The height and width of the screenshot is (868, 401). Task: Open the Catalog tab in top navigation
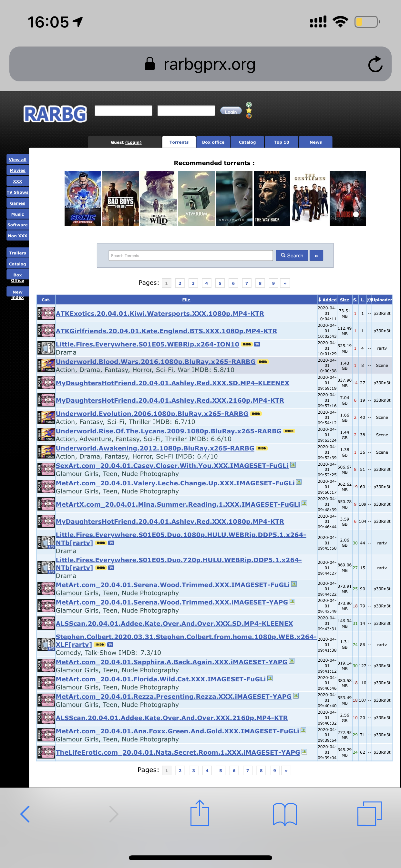[247, 142]
